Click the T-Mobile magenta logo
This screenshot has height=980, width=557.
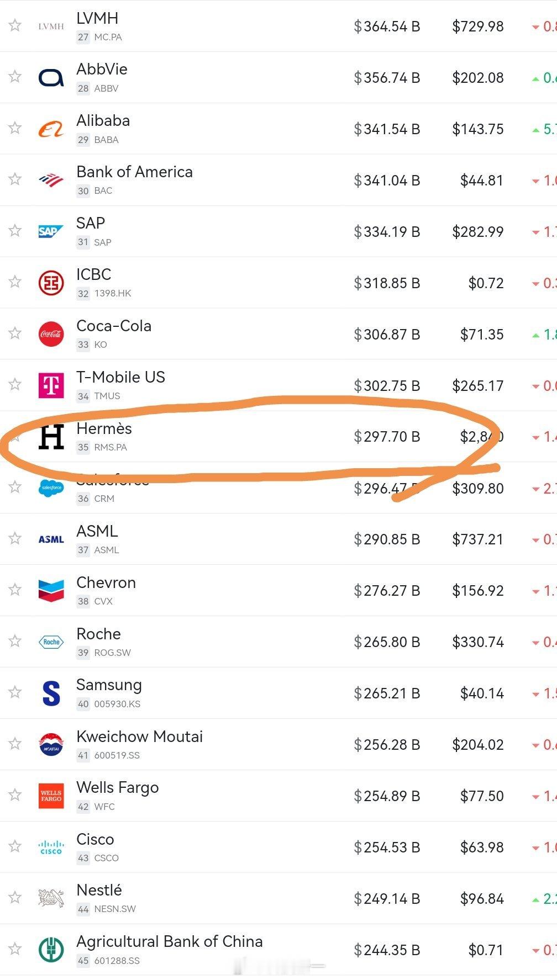click(x=51, y=385)
